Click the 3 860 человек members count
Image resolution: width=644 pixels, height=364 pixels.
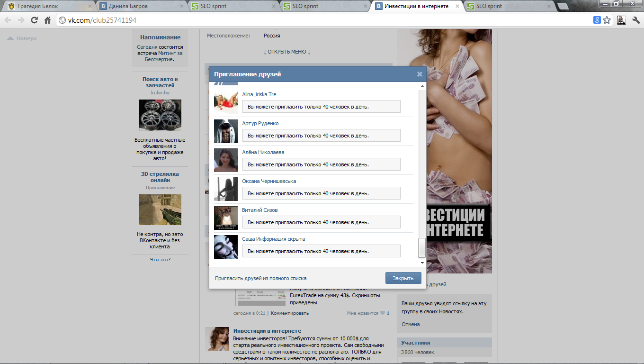[x=418, y=352]
